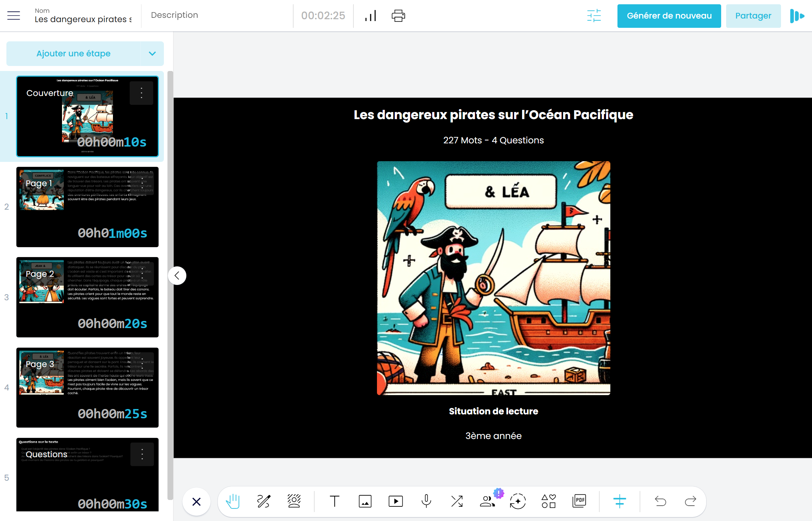The width and height of the screenshot is (812, 521).
Task: Click the blue alignment guides icon
Action: [x=620, y=501]
